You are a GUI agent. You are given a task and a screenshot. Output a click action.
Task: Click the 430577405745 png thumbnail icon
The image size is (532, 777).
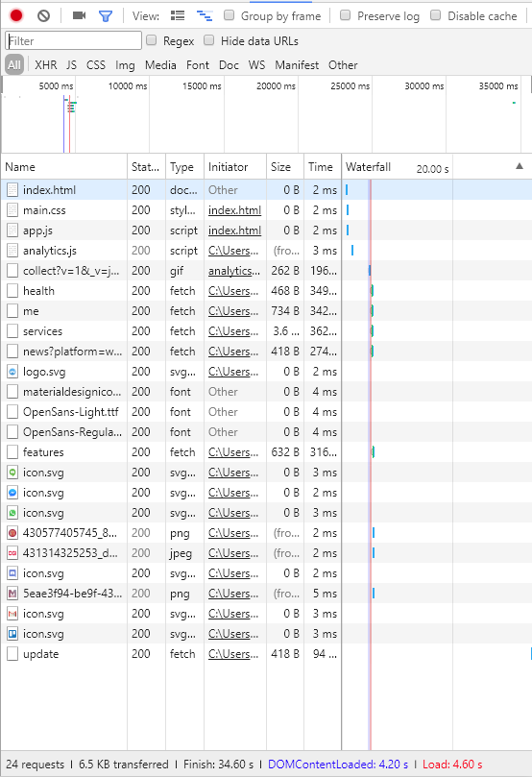(x=12, y=533)
